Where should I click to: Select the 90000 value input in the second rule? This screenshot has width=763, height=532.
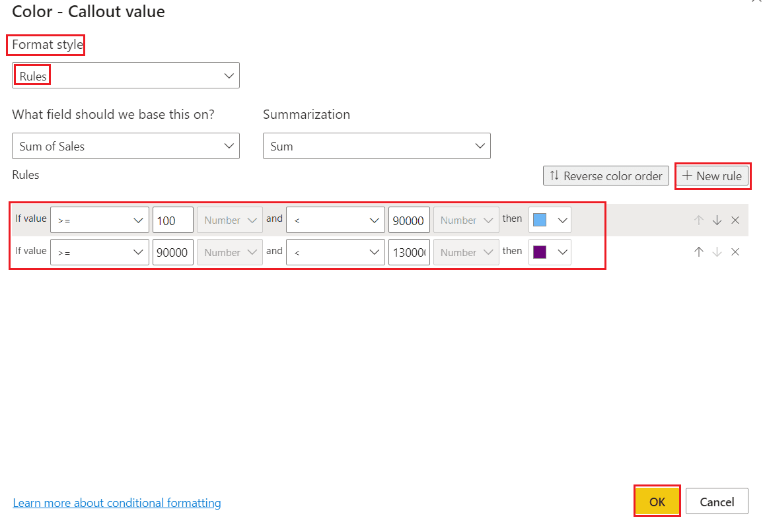[x=172, y=251]
